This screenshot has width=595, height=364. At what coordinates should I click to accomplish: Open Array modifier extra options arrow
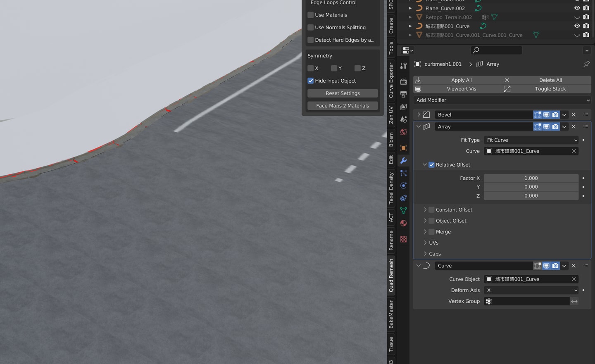[x=564, y=126]
